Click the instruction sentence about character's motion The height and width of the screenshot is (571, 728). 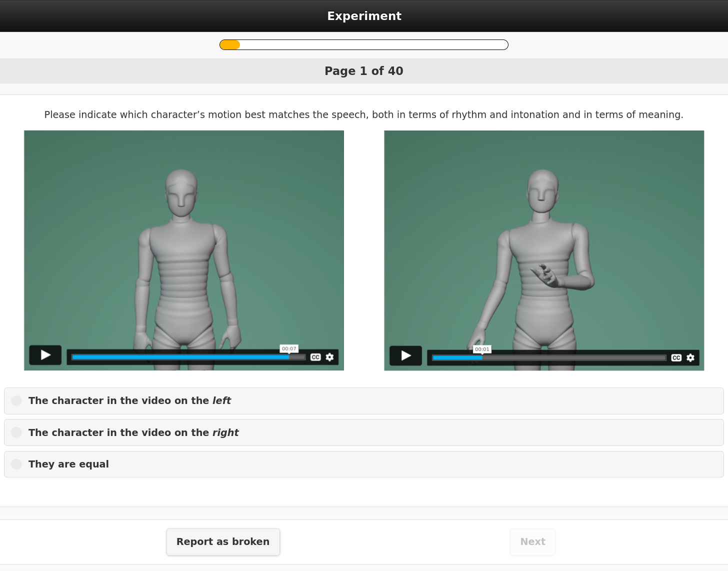point(364,114)
